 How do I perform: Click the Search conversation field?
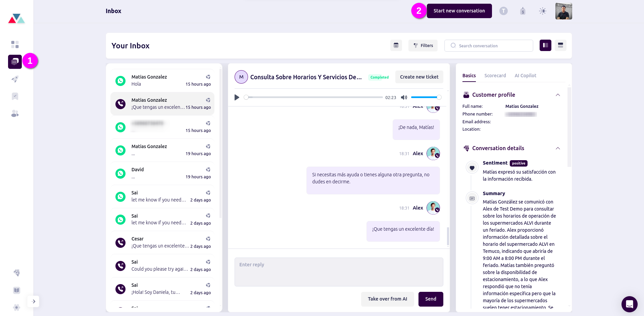coord(489,46)
